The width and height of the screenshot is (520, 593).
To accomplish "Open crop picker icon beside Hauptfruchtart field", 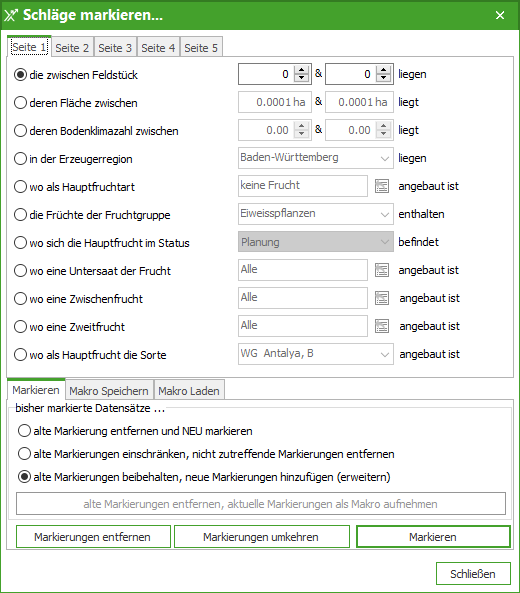I will [382, 186].
